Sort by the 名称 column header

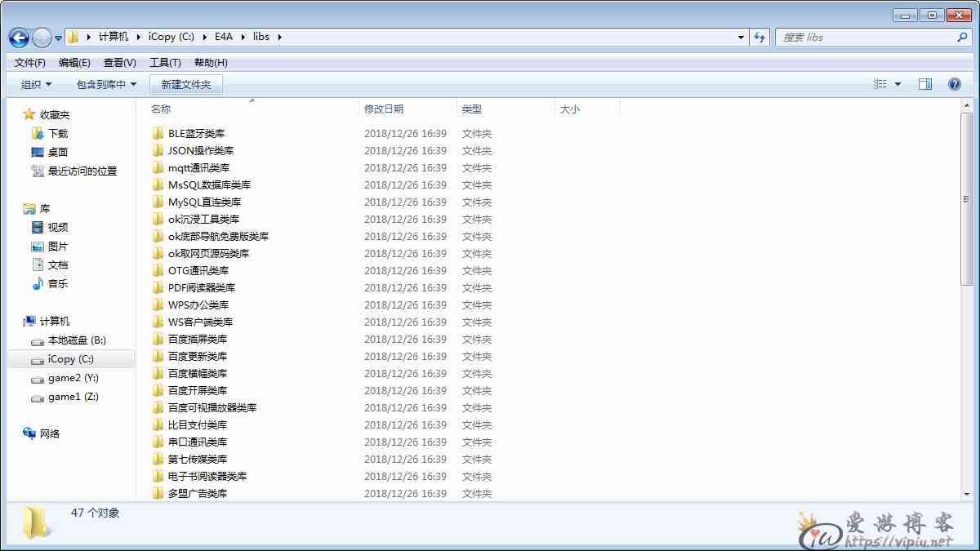[x=161, y=109]
